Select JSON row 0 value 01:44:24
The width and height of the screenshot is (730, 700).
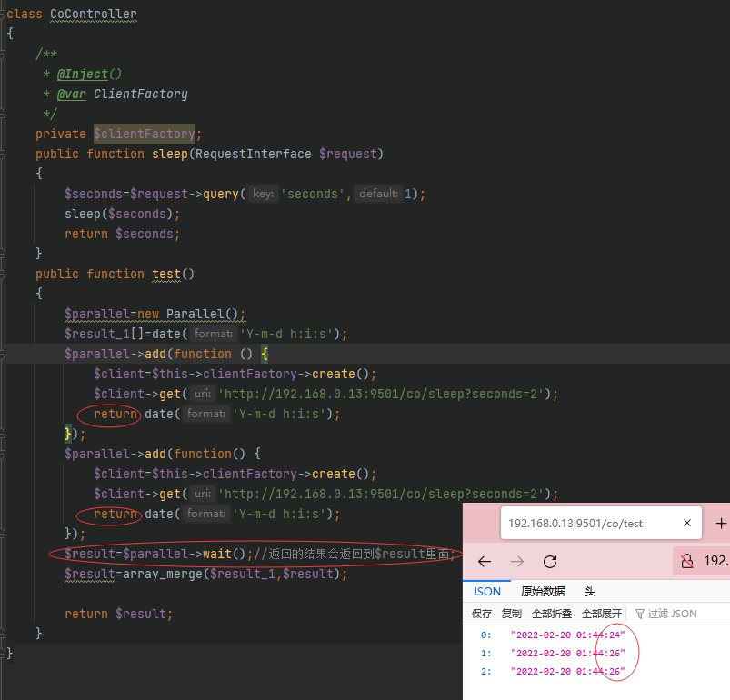click(567, 635)
